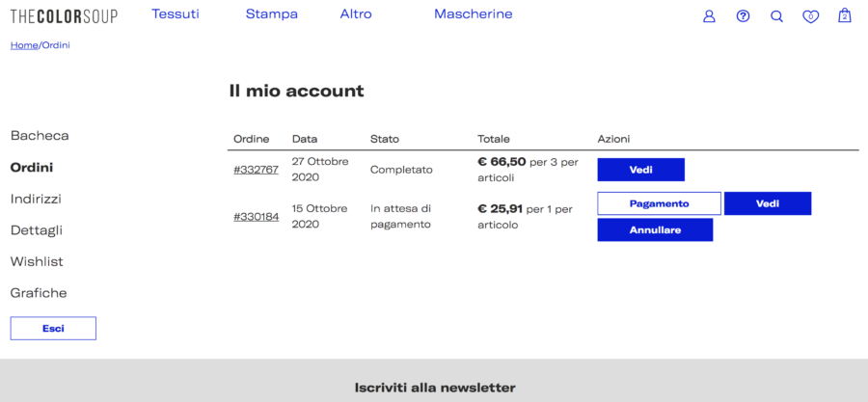Open the Mascherine menu
Image resolution: width=868 pixels, height=402 pixels.
[x=474, y=14]
